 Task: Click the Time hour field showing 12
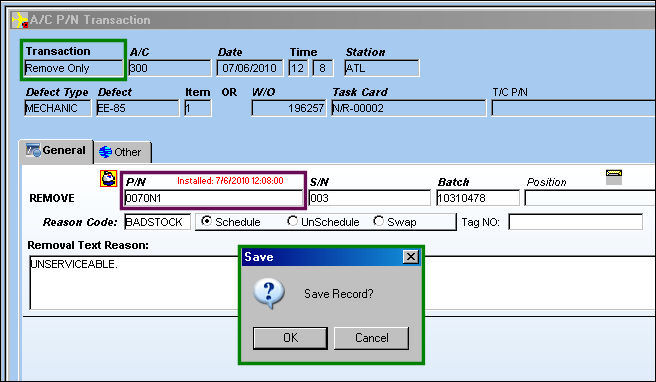[298, 68]
